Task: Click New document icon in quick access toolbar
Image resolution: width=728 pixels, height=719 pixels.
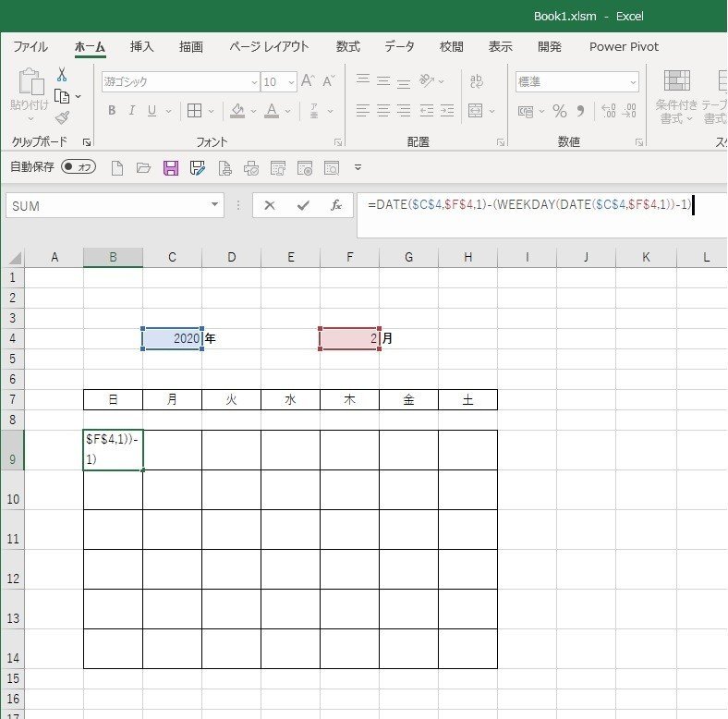Action: pos(117,167)
